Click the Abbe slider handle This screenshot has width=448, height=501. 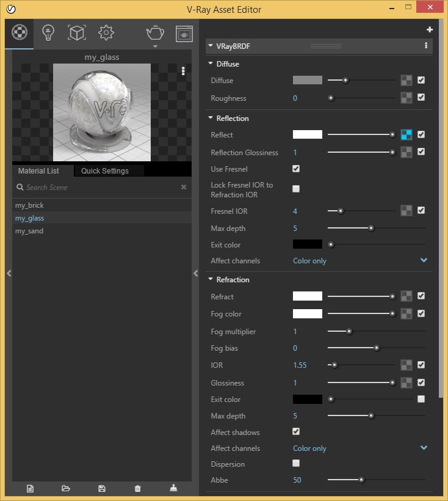click(361, 480)
